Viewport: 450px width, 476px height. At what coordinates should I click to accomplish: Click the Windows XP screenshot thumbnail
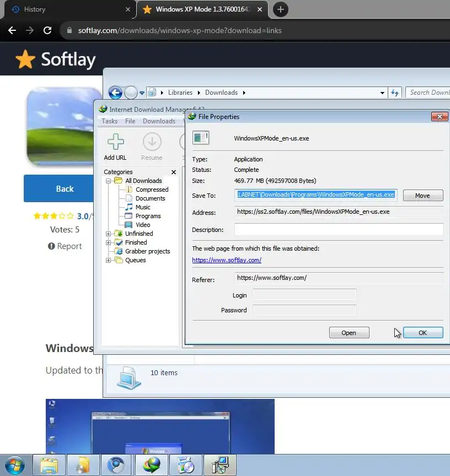click(x=160, y=426)
